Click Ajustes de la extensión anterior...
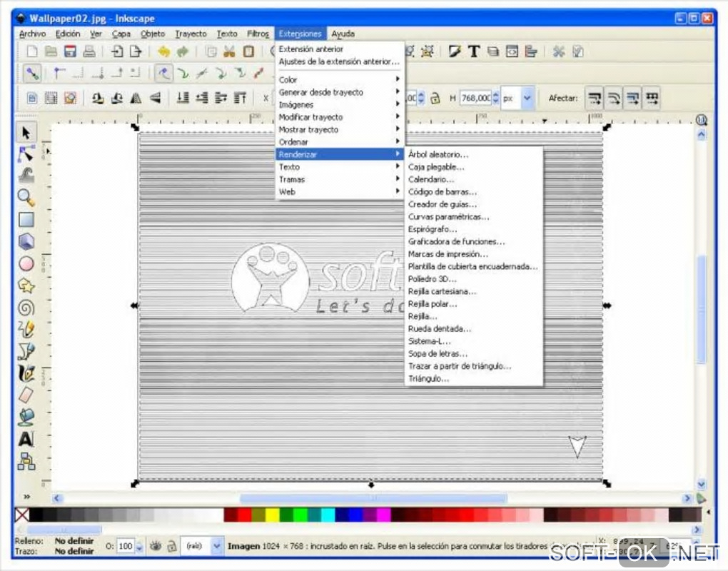Viewport: 728px width, 571px height. coord(339,61)
